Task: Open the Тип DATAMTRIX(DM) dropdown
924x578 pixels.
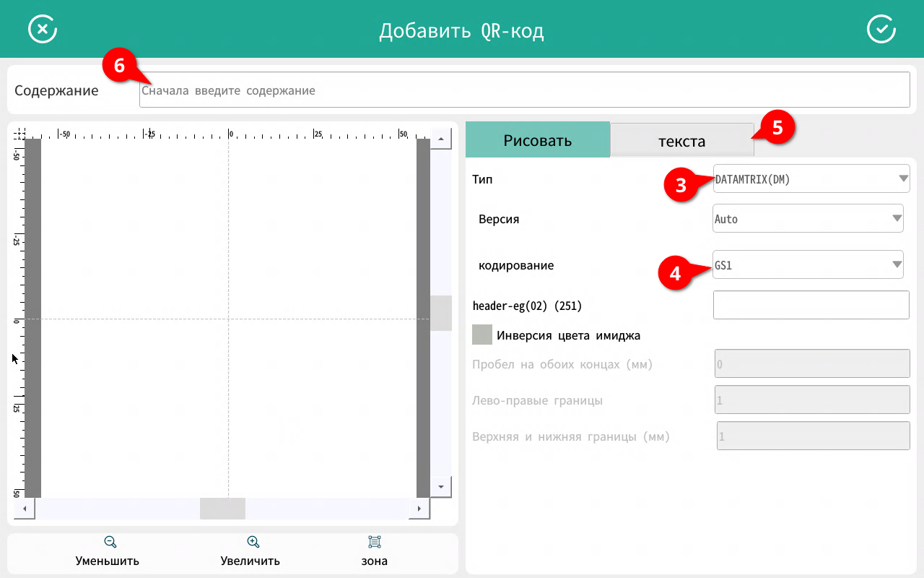Action: click(x=811, y=179)
